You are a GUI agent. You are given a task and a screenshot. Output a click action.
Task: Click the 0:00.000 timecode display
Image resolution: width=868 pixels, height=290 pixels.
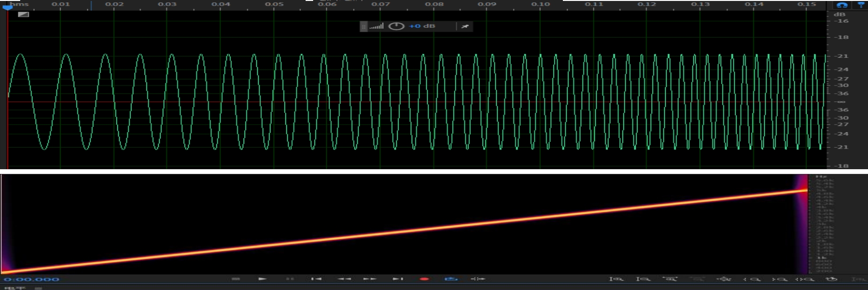click(32, 279)
